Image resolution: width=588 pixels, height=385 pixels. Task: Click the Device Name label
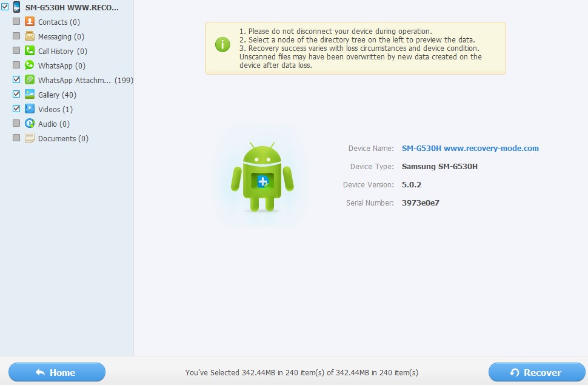[371, 148]
